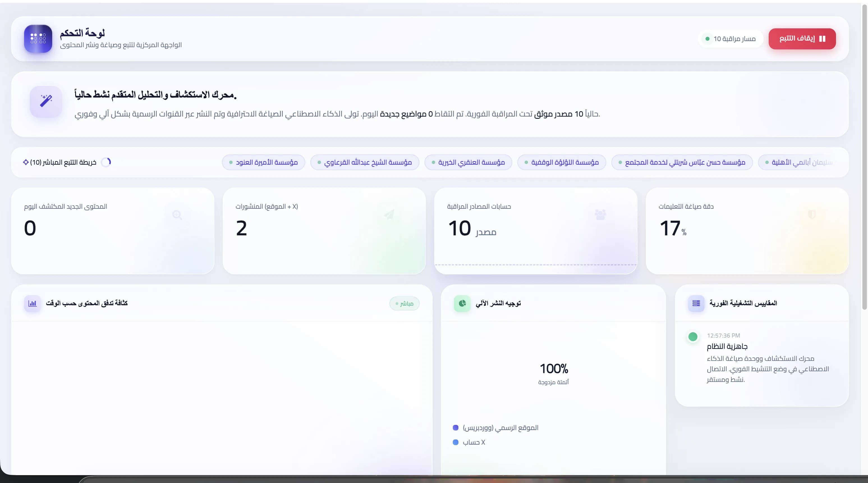868x483 pixels.
Task: Click the bar chart icon of content density
Action: click(x=32, y=303)
